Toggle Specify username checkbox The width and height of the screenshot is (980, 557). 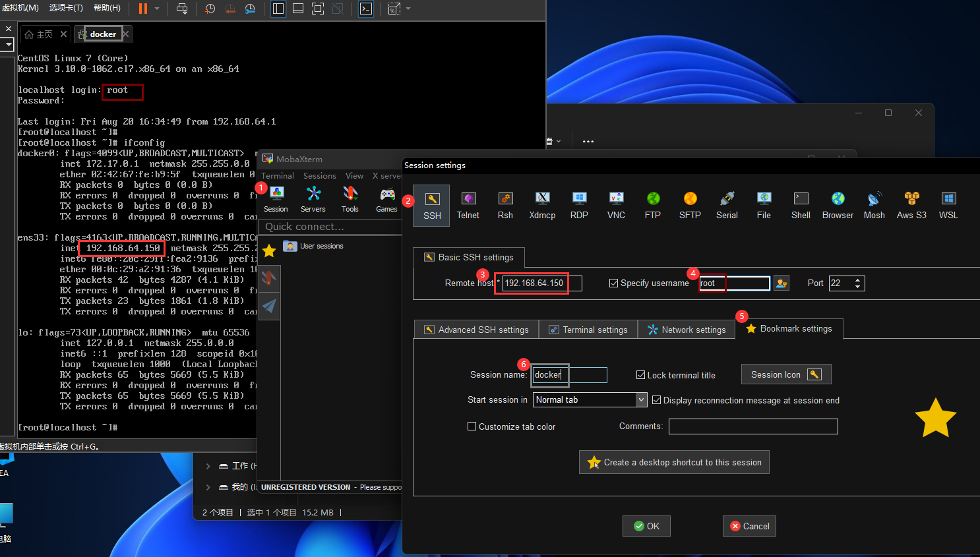[x=613, y=283]
